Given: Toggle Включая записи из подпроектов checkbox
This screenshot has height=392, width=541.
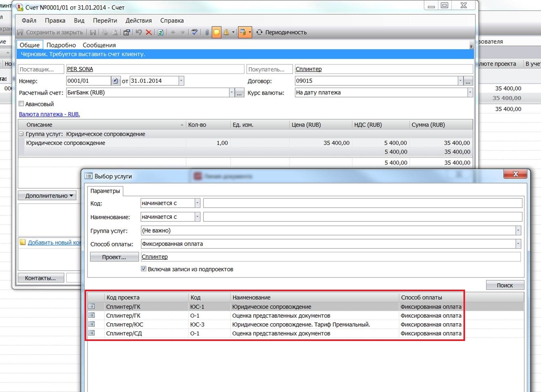Looking at the screenshot, I should point(143,269).
